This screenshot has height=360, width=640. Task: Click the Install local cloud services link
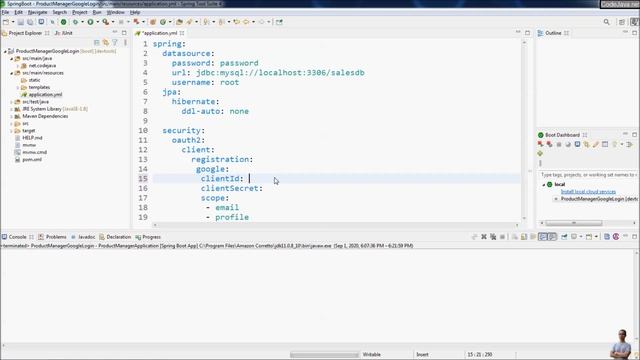click(588, 192)
